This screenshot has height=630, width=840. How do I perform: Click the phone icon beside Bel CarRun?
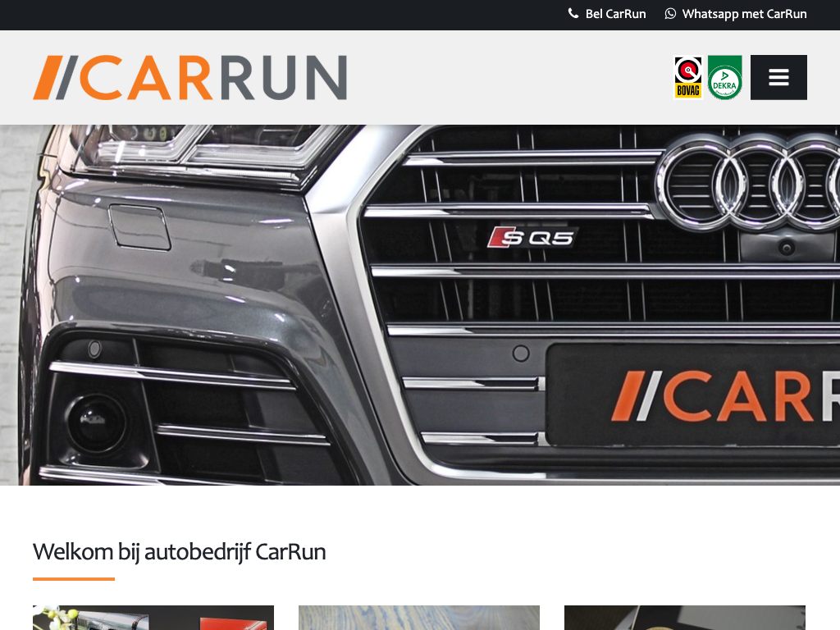click(573, 14)
